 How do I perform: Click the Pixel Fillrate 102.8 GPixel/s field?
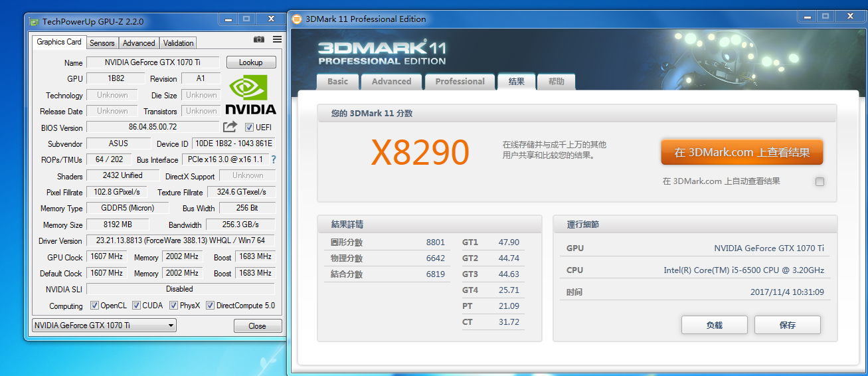click(x=117, y=192)
